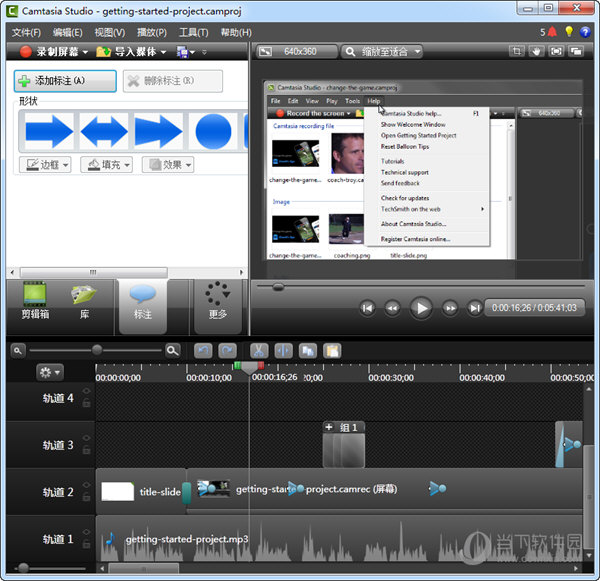Click Add callout (添加标注) button

coord(65,81)
